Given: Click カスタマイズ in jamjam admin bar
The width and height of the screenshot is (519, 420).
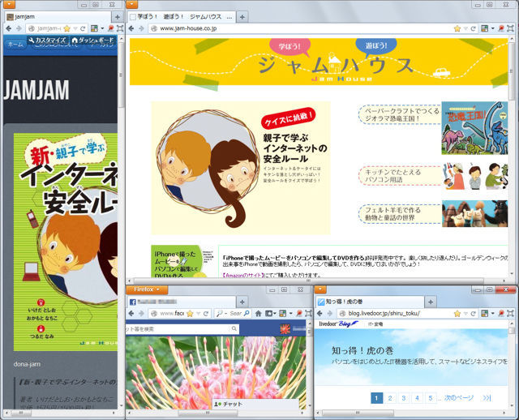Looking at the screenshot, I should point(48,41).
